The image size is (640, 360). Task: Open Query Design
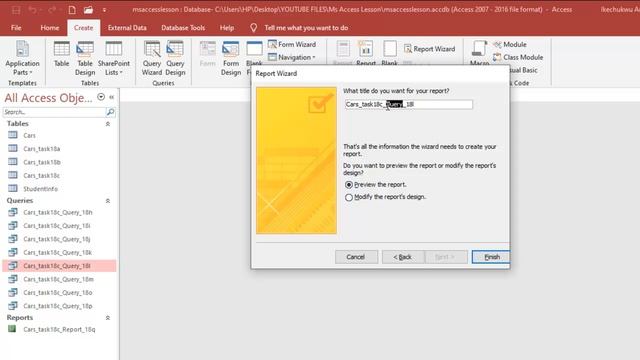175,58
